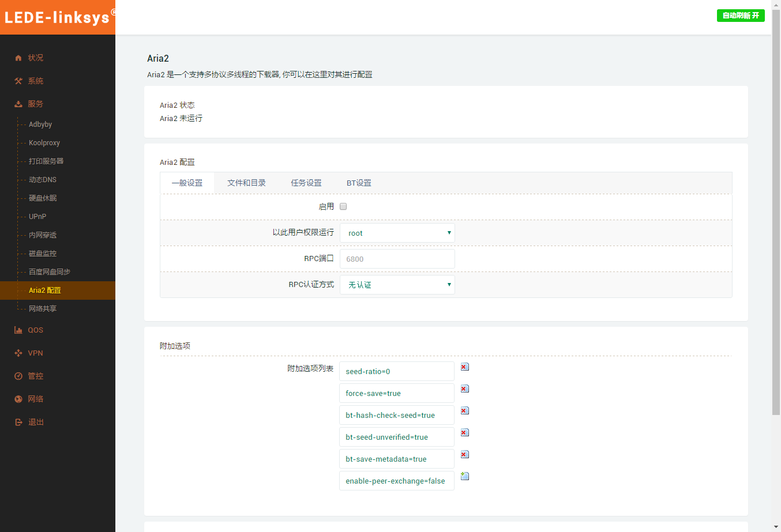Open the RPC认证方式 dropdown

pos(397,285)
